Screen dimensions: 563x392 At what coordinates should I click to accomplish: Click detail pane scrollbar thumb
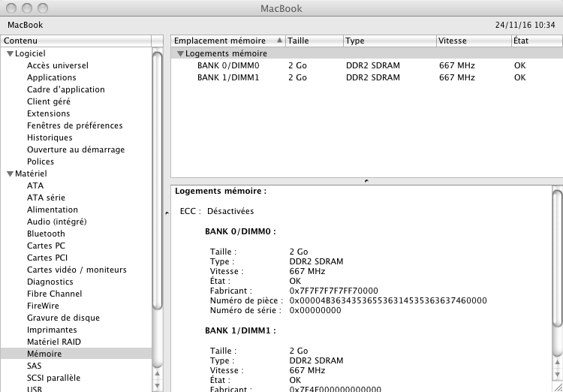[557, 258]
